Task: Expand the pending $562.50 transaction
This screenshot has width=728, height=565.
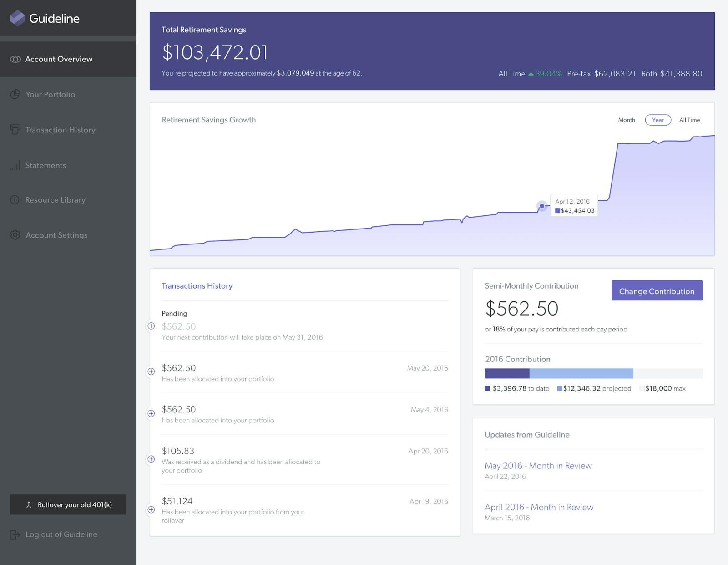Action: pos(151,326)
